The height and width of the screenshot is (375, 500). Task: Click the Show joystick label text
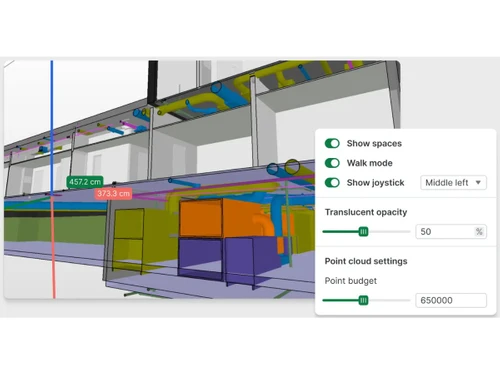pos(375,183)
